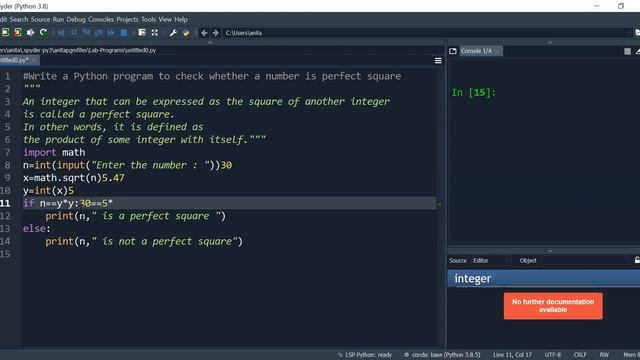Viewport: 640px width, 360px height.
Task: Open Preferences with the wrench icon
Action: coord(173,33)
